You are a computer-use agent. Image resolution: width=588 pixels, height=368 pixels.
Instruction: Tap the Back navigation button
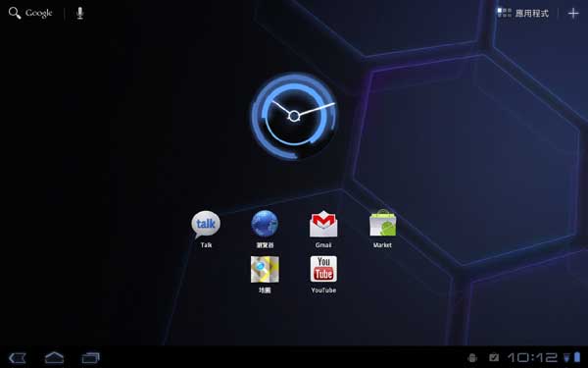[18, 357]
